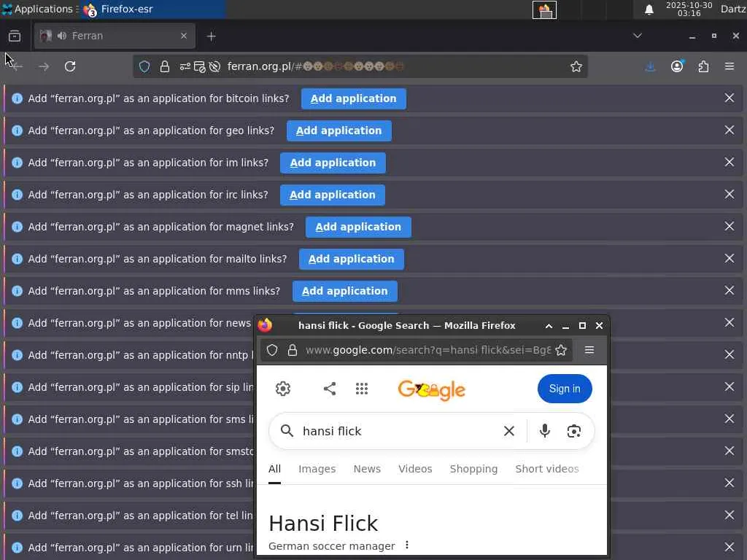747x560 pixels.
Task: Reload the ferran.org.pl page
Action: click(x=70, y=66)
